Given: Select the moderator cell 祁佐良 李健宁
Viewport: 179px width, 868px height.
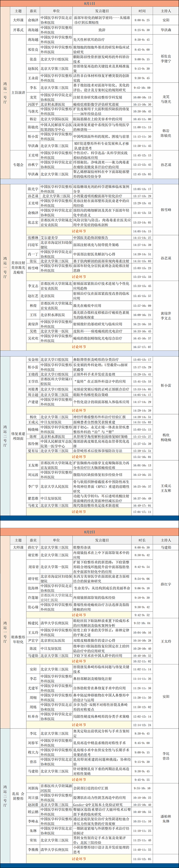Looking at the screenshot, I should pos(166,59).
